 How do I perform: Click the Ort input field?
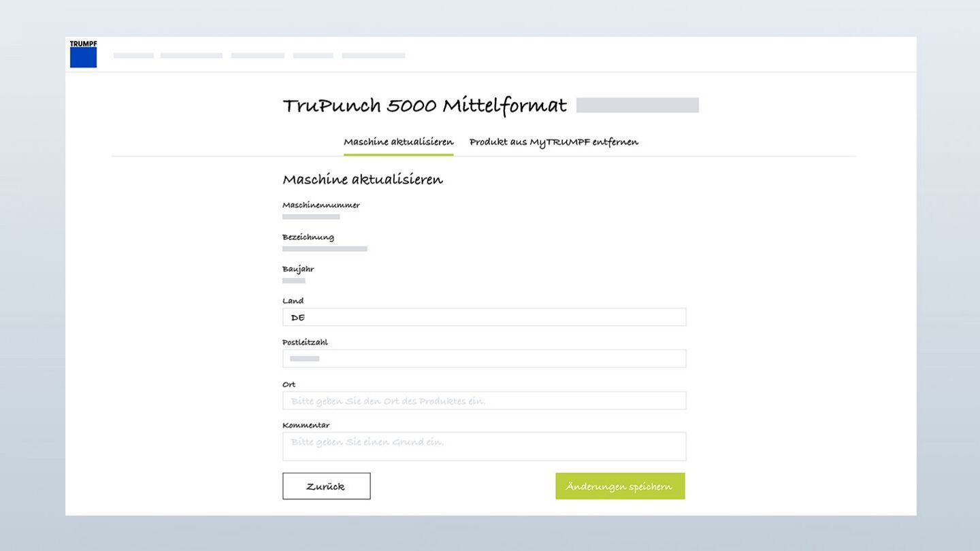[x=484, y=400]
